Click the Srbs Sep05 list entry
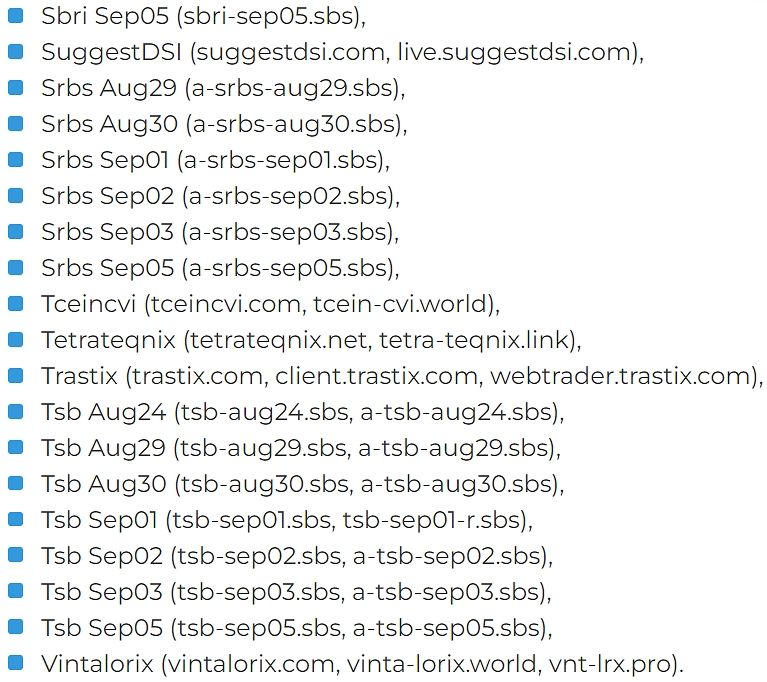The height and width of the screenshot is (682, 767). pos(220,268)
